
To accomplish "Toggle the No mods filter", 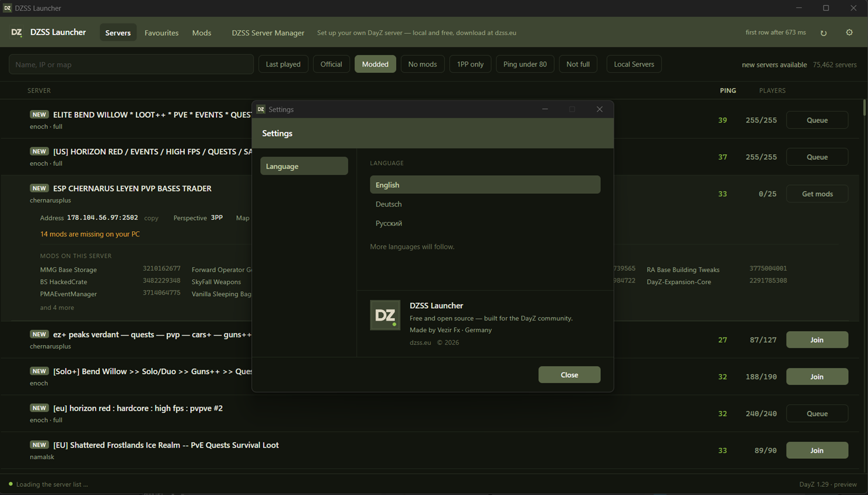I will [422, 64].
